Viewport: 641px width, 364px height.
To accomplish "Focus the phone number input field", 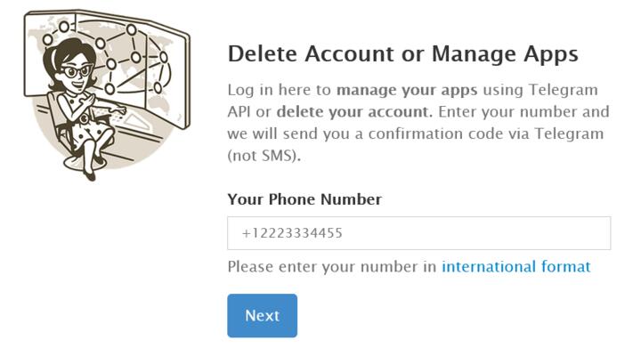I will (x=418, y=233).
